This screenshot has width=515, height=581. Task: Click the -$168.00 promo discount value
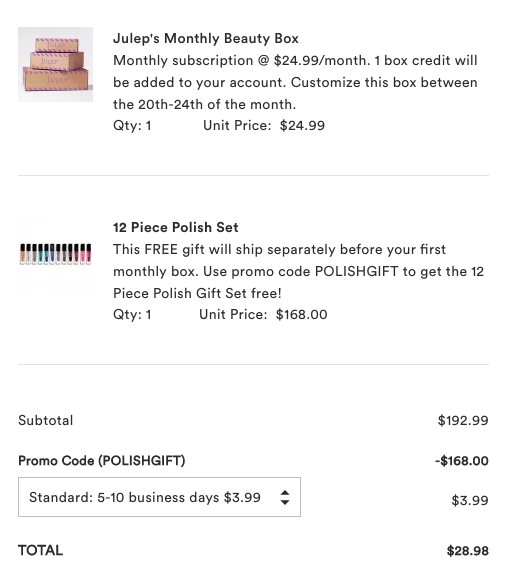(462, 461)
